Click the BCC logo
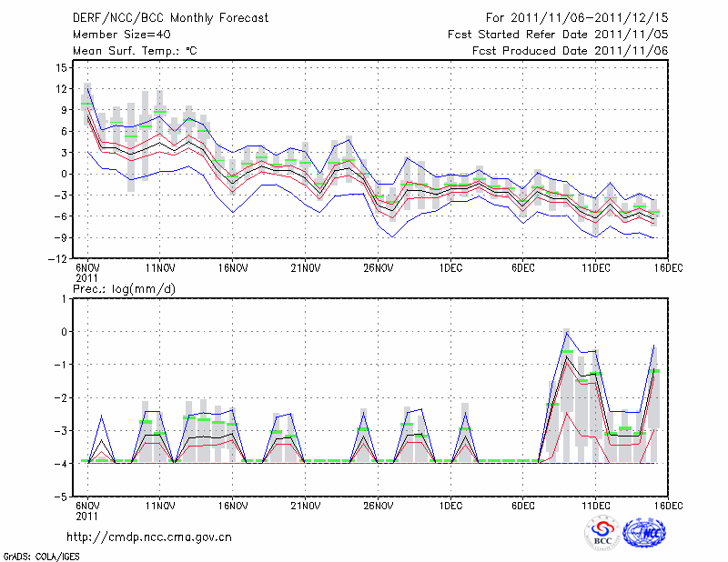 602,533
